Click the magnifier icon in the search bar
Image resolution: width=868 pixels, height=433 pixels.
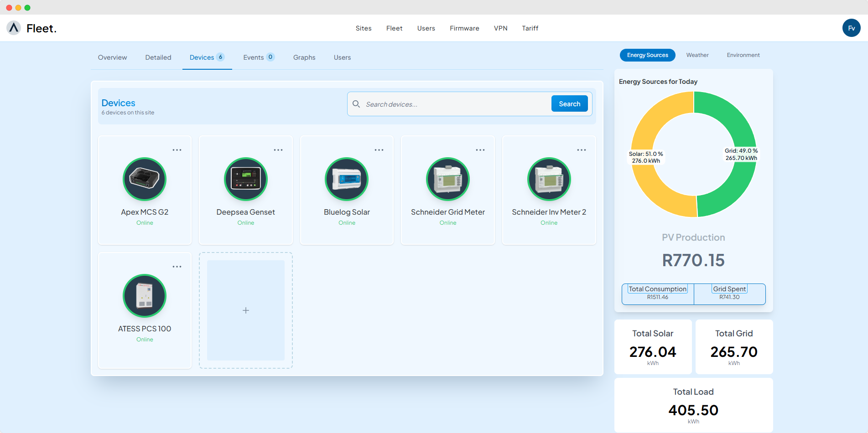pyautogui.click(x=356, y=104)
